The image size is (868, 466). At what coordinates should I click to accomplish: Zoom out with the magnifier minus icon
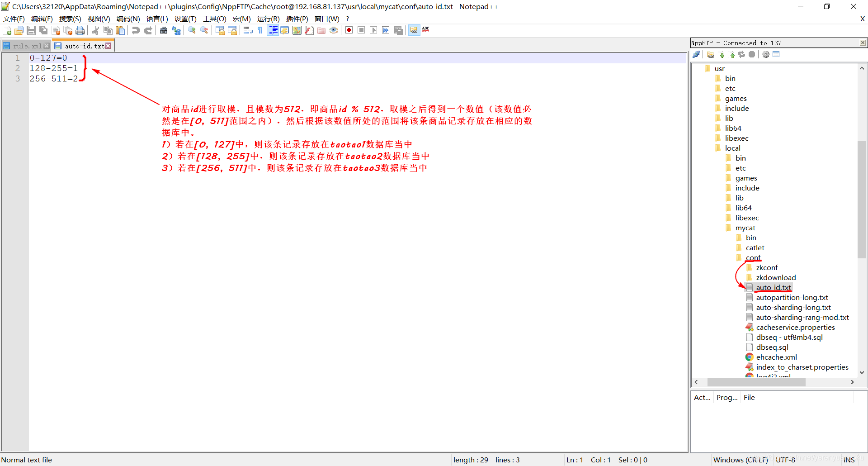point(204,30)
